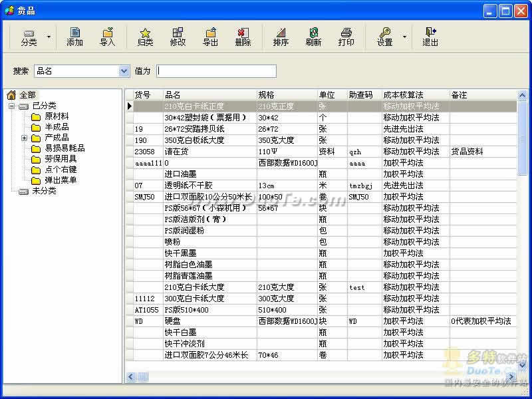Select the 劳保用具 folder
532x399 pixels.
[x=61, y=159]
